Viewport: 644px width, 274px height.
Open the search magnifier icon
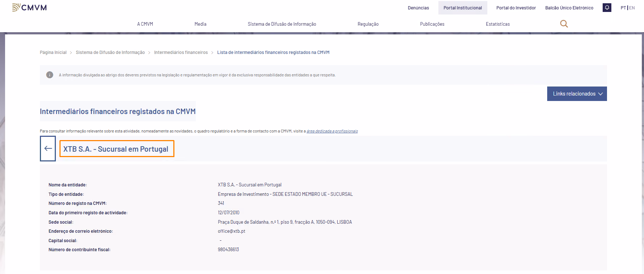564,24
